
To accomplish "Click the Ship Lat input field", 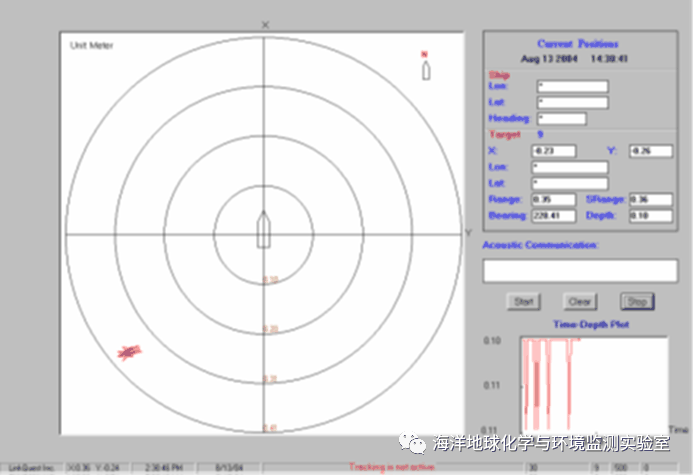I will click(572, 102).
